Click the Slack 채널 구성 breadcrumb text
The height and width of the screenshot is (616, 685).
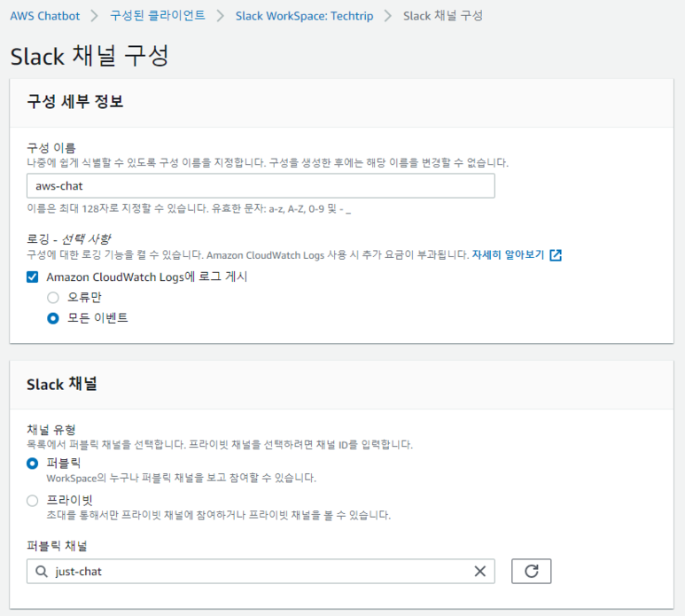tap(442, 16)
